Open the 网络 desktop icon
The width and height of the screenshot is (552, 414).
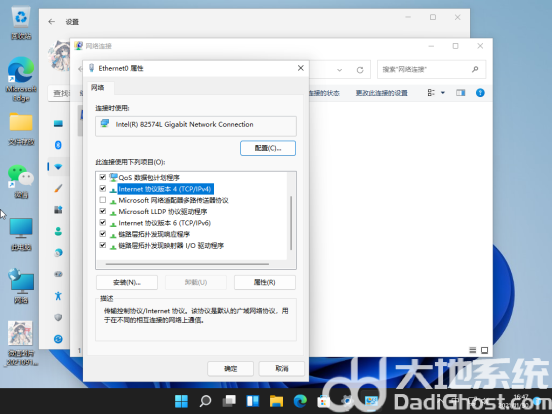21,286
